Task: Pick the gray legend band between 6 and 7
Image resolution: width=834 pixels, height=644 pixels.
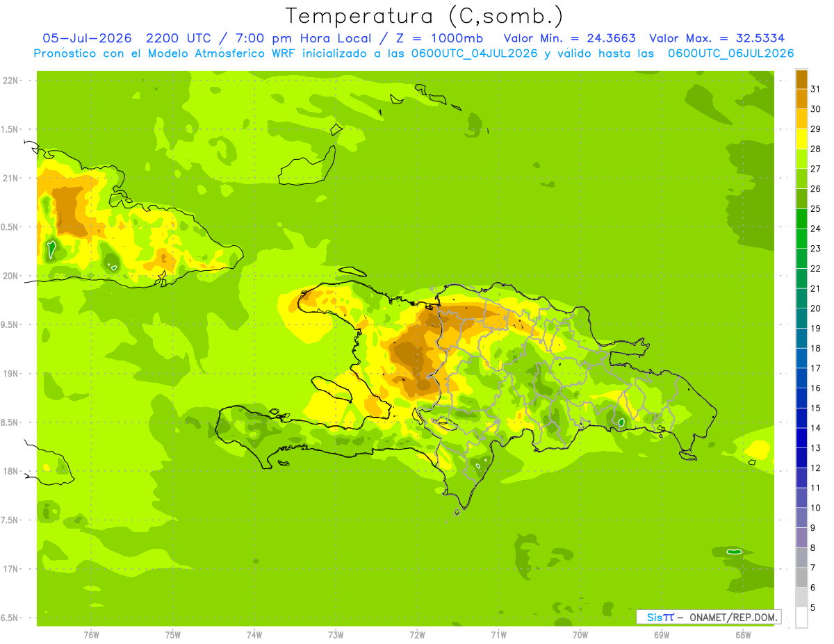Action: point(801,577)
